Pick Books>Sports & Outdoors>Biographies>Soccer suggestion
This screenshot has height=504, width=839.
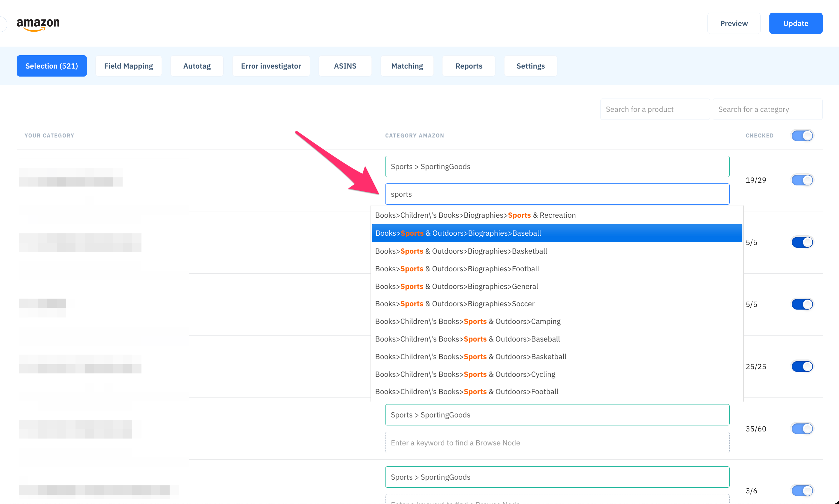point(557,304)
